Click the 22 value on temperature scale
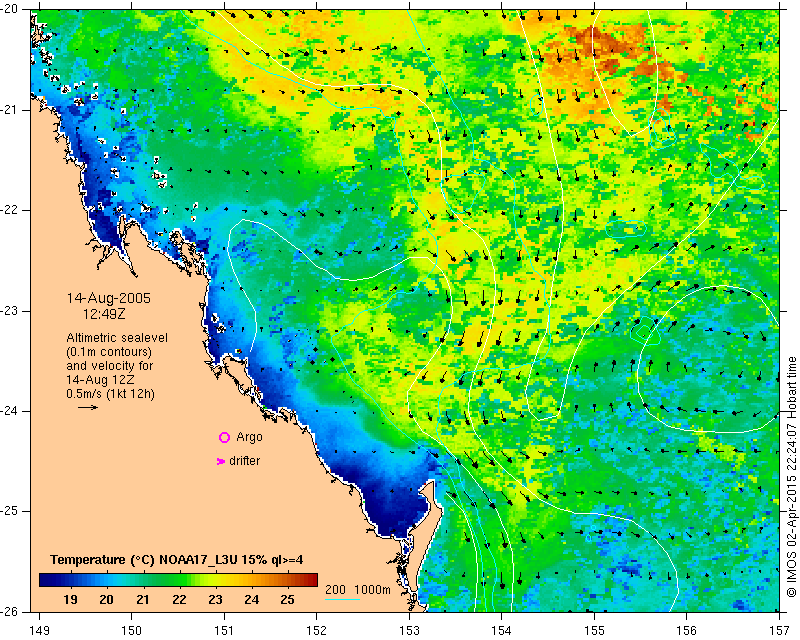The height and width of the screenshot is (640, 800). coord(179,600)
